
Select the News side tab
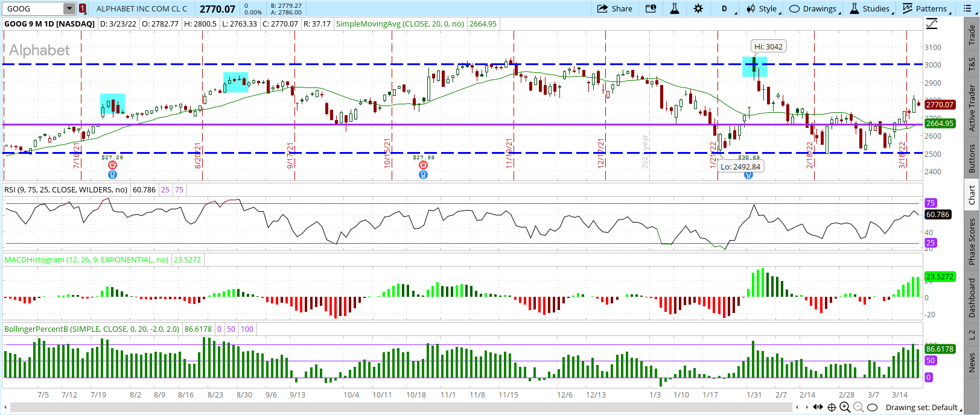coord(972,363)
